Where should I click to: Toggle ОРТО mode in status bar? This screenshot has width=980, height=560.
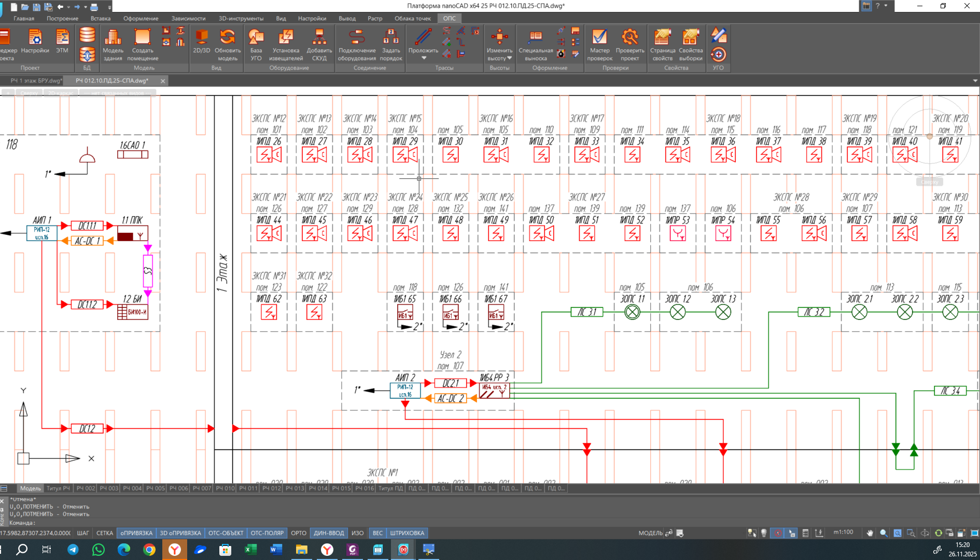point(298,533)
